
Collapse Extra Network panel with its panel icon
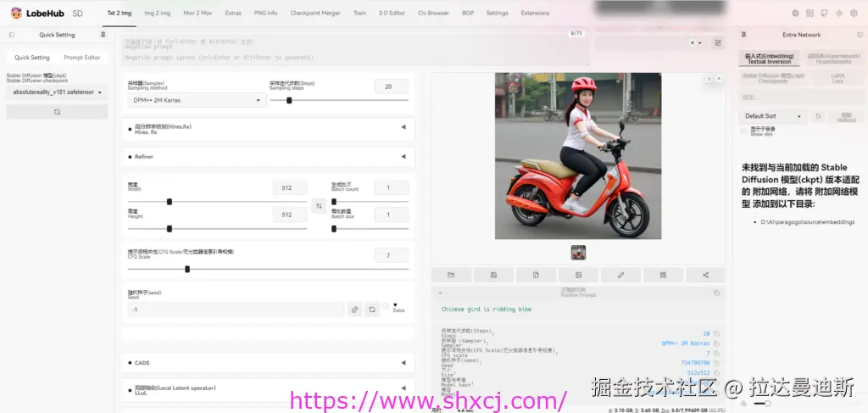(860, 34)
